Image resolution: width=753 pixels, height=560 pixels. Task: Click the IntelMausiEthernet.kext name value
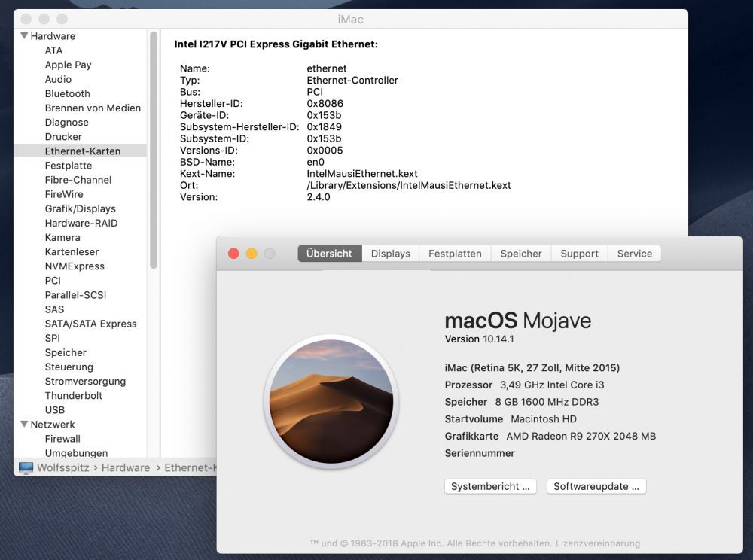click(362, 174)
